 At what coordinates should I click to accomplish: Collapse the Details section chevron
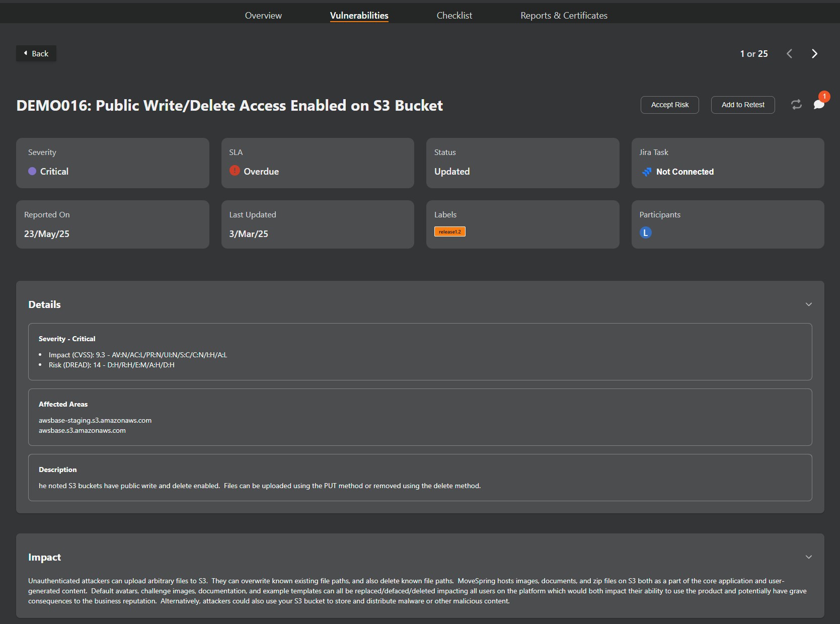[x=808, y=304]
